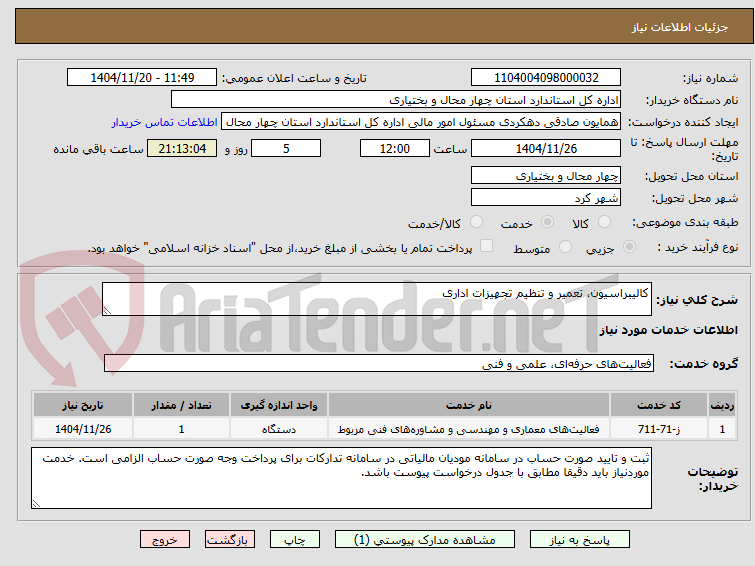Click the جزئیات اطلاعات نیاز header title

tap(680, 27)
